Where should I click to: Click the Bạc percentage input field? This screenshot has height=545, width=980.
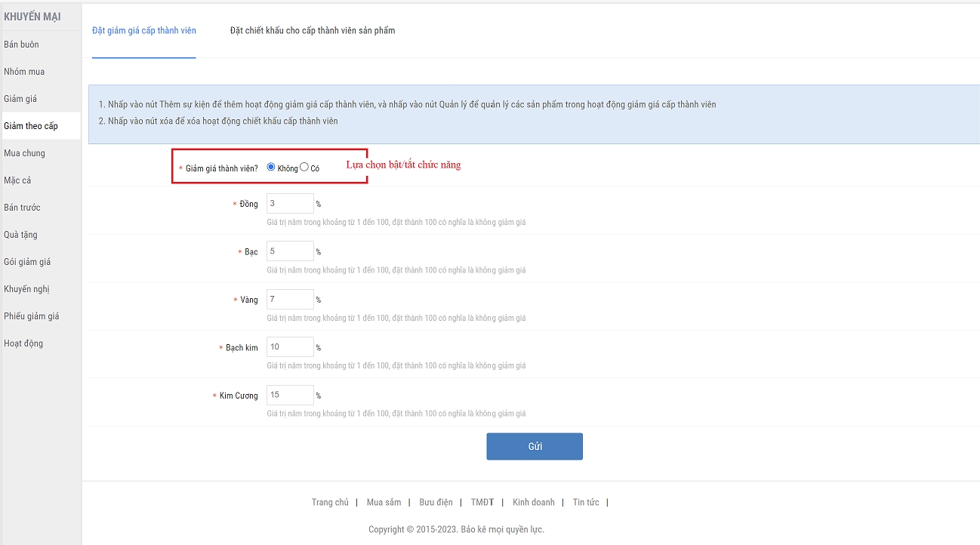pos(290,251)
